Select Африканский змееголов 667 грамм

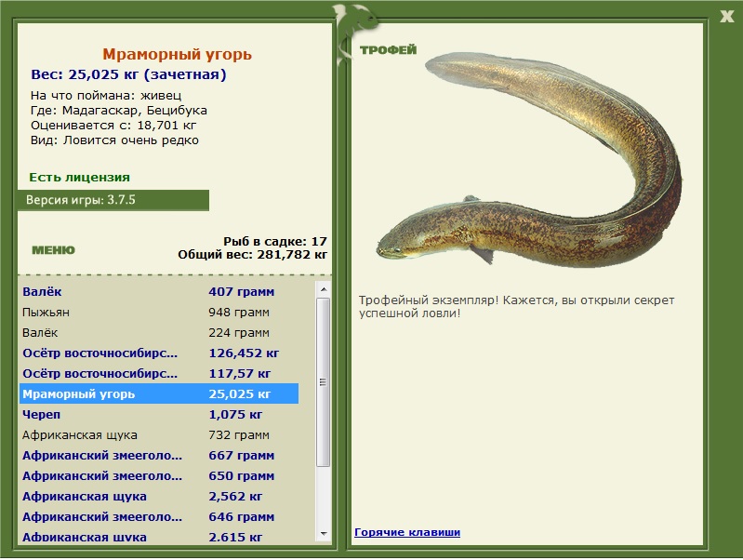click(x=159, y=455)
